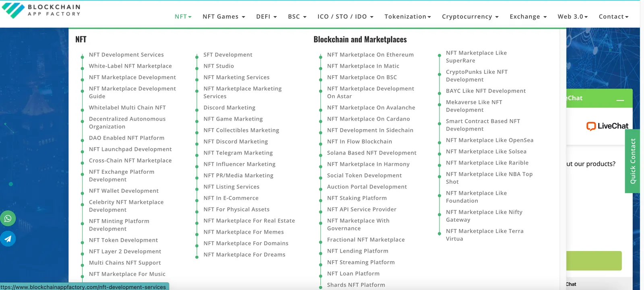Select CryptoPunks Like NFT Development
Screen dimensions: 644x290
[477, 76]
